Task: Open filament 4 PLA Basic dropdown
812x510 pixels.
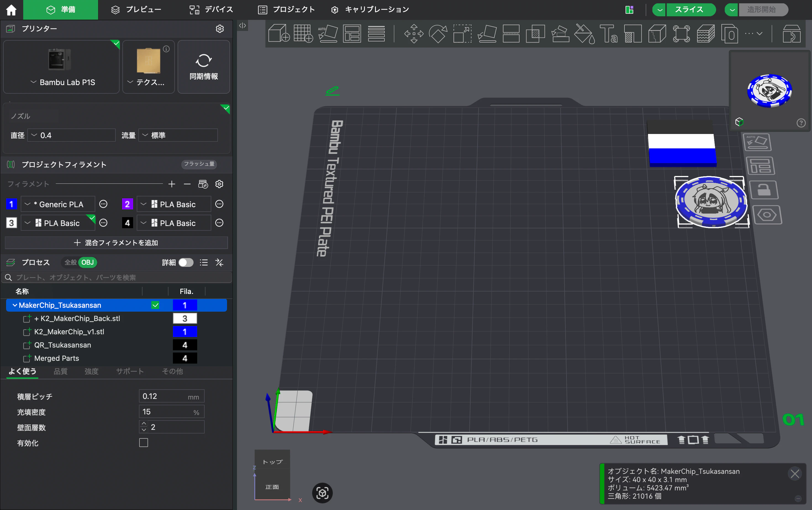Action: coord(174,223)
